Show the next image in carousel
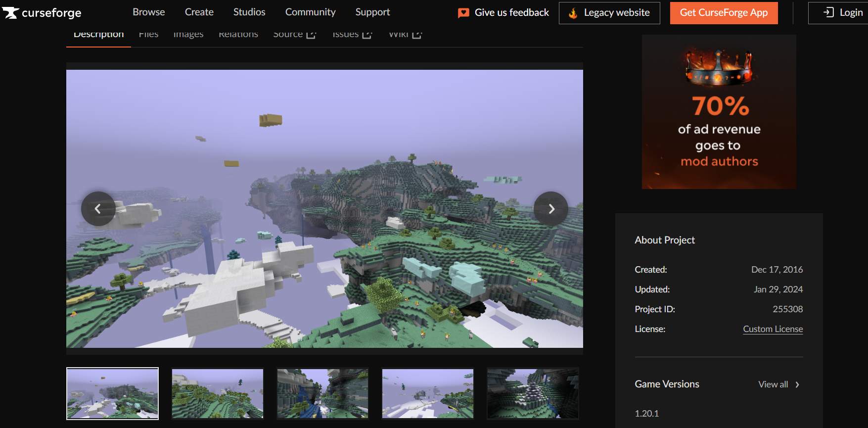 point(551,209)
